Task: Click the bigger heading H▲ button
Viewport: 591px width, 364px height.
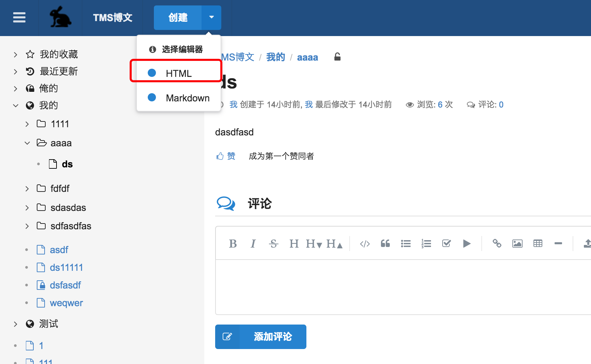Action: click(334, 244)
